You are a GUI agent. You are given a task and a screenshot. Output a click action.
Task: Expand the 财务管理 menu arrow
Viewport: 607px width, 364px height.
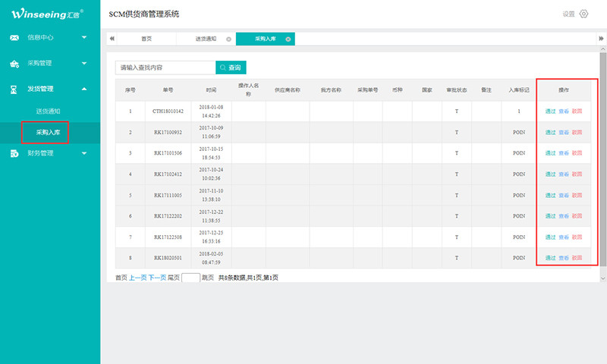pos(84,154)
